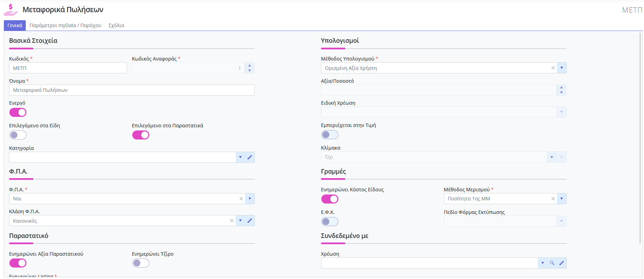Click the search magnifier icon in Χρέωση

(x=552, y=263)
